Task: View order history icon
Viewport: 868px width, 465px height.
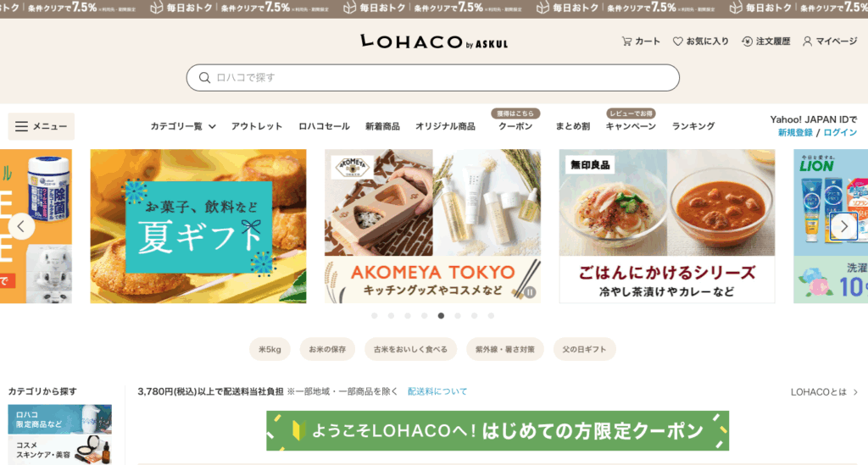Action: coord(747,42)
